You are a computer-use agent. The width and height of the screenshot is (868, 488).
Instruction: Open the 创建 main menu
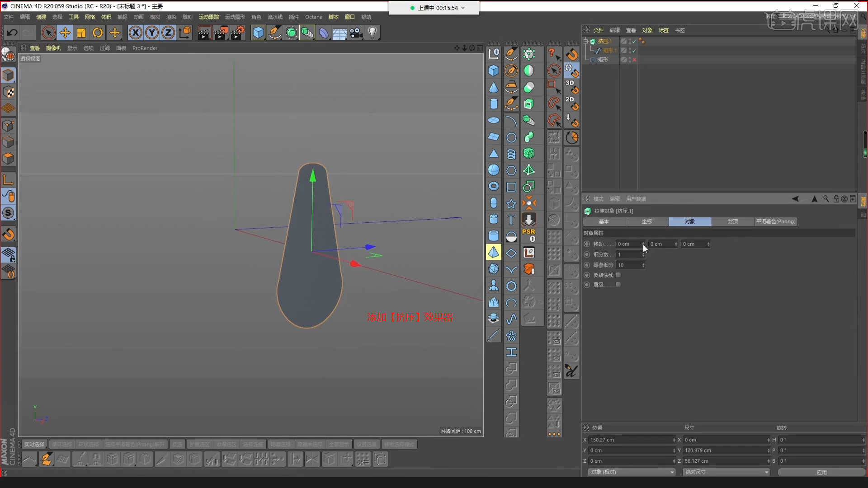(41, 17)
